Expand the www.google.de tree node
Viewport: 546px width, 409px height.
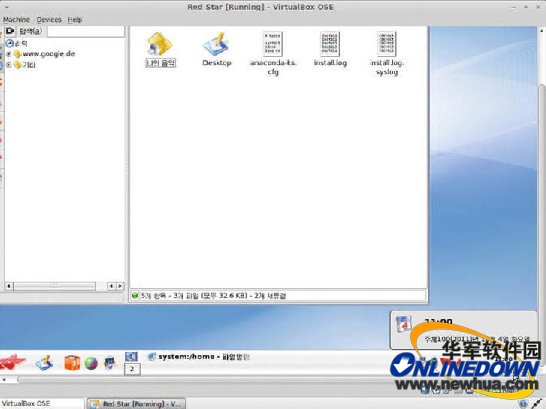pos(9,54)
